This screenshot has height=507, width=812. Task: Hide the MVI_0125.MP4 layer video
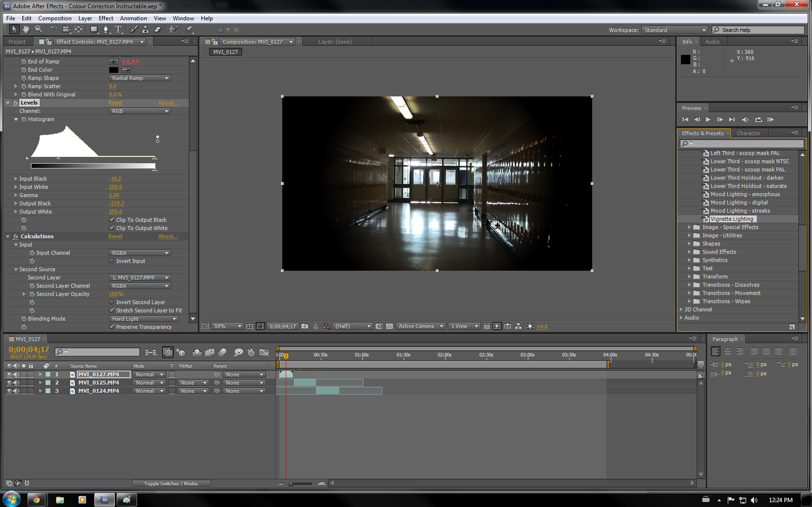pos(8,383)
